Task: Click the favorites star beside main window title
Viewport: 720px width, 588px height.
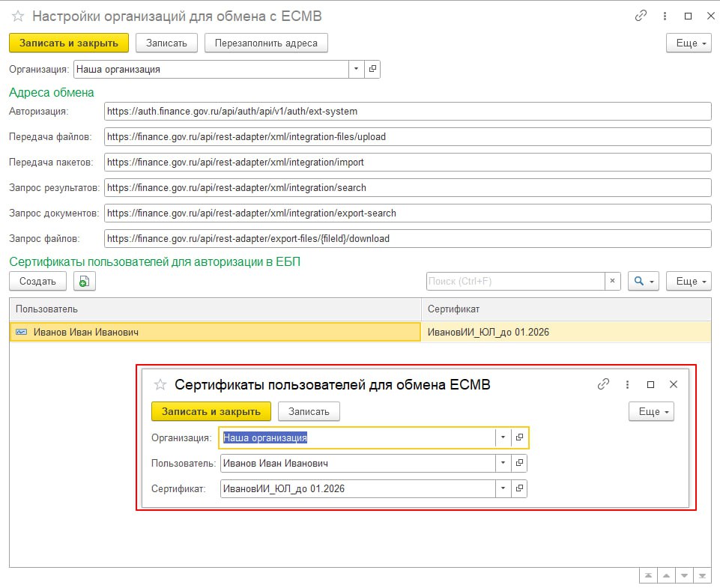Action: (18, 16)
